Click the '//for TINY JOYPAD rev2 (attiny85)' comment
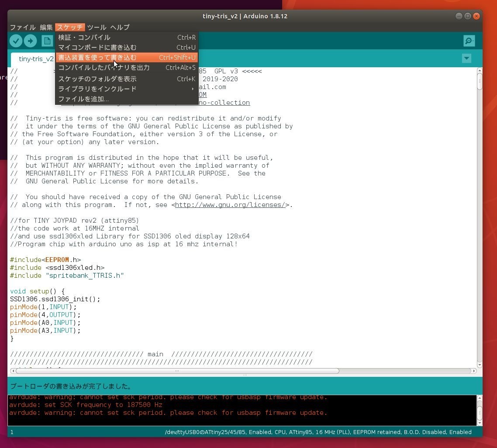 (75, 221)
